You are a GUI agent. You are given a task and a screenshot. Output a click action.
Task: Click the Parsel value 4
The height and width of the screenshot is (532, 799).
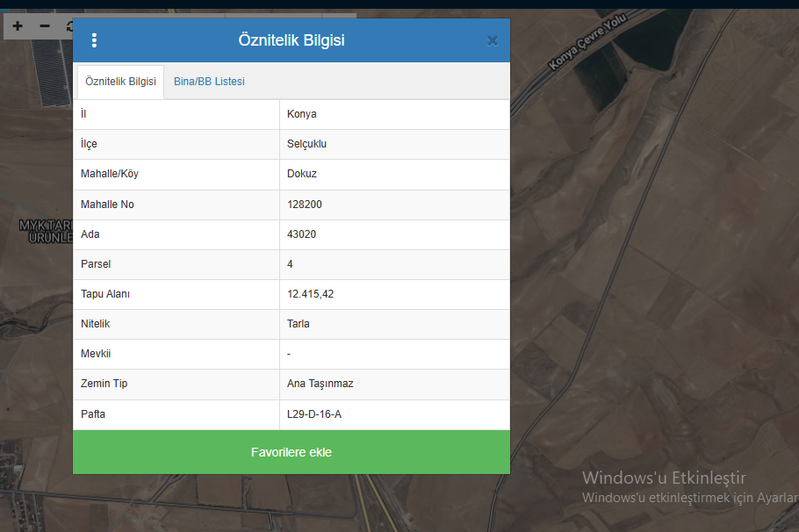click(x=290, y=264)
